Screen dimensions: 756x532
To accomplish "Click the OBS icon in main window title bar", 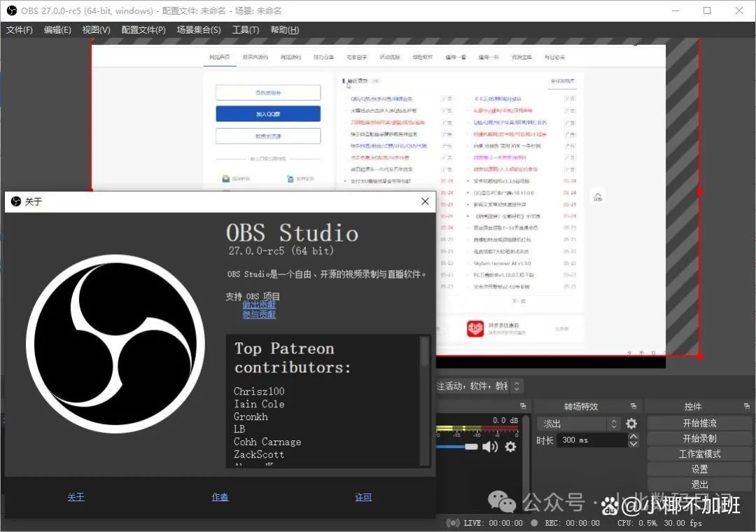I will click(12, 10).
